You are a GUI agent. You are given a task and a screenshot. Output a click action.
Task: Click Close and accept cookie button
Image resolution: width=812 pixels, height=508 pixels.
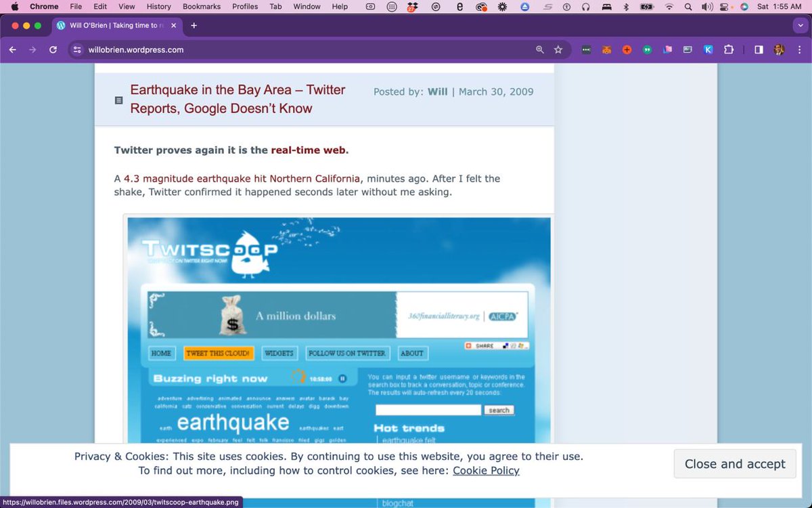(x=735, y=464)
